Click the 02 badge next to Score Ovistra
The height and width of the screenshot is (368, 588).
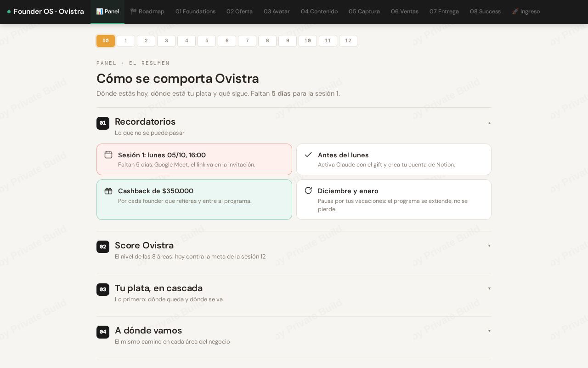(x=103, y=247)
